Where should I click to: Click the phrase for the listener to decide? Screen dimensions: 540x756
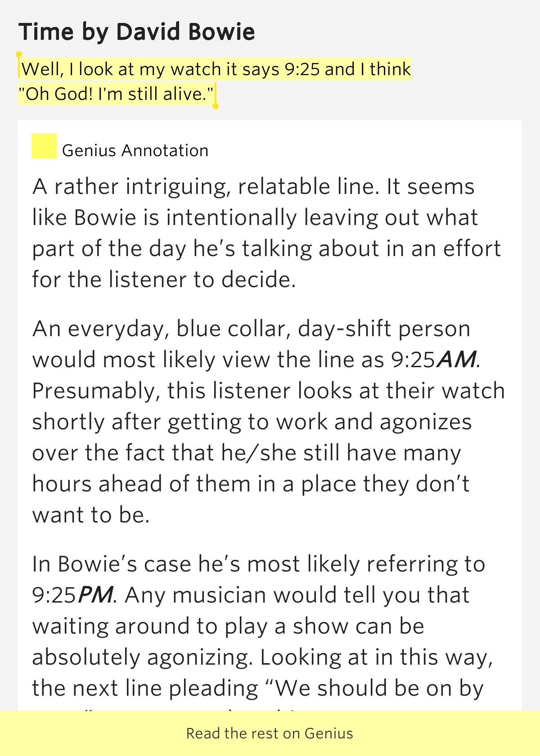164,279
